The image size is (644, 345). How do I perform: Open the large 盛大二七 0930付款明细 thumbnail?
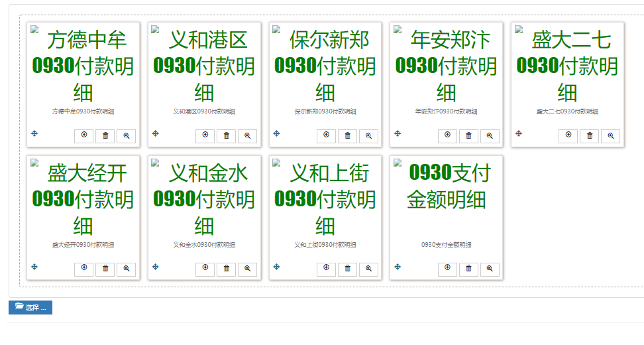coord(567,66)
